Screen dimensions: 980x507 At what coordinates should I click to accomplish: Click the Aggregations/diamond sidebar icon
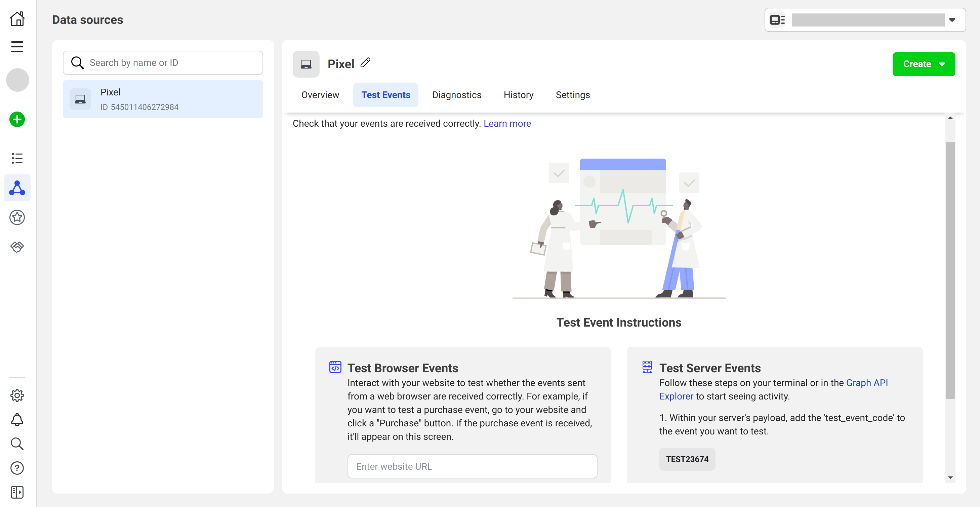pyautogui.click(x=17, y=247)
